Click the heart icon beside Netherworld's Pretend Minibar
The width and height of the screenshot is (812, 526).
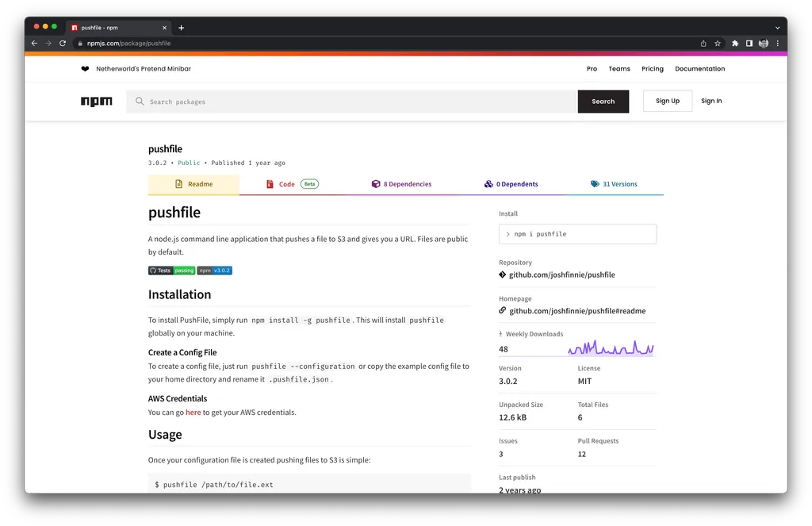85,69
